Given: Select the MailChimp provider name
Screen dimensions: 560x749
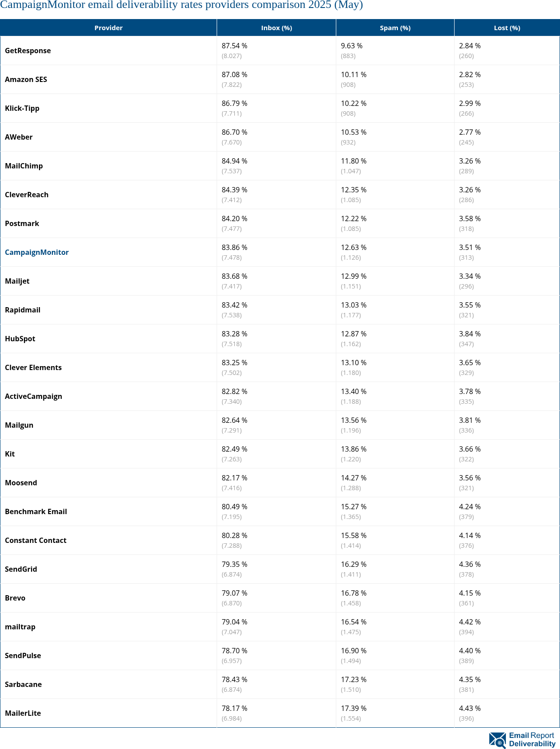Looking at the screenshot, I should click(x=24, y=166).
